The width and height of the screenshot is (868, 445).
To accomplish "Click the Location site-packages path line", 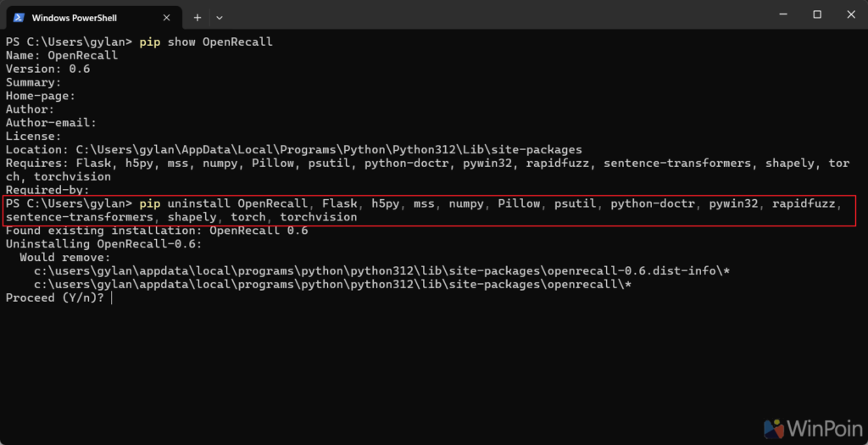I will point(294,149).
